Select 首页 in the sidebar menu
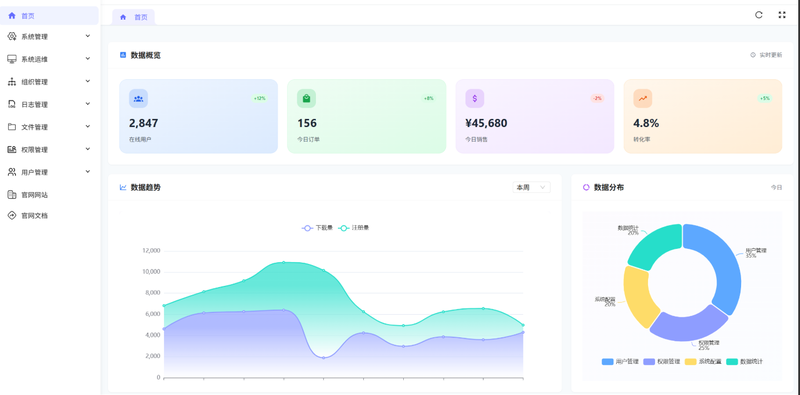800x395 pixels. point(49,16)
